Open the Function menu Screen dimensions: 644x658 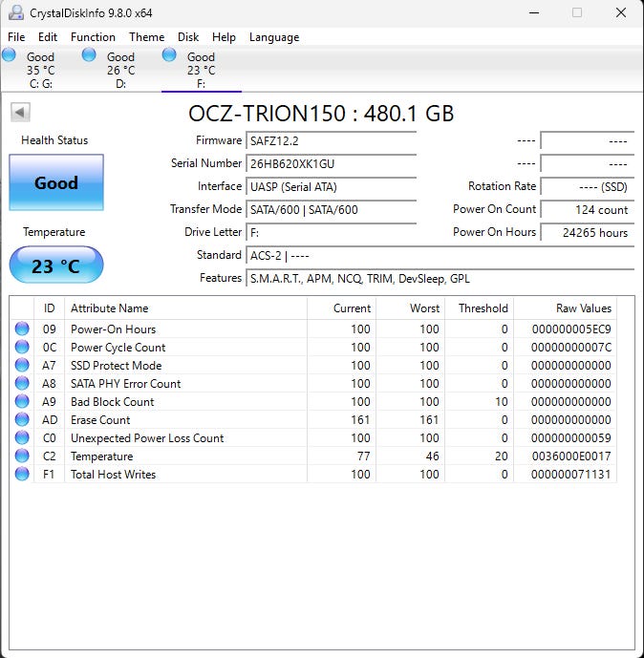point(93,37)
